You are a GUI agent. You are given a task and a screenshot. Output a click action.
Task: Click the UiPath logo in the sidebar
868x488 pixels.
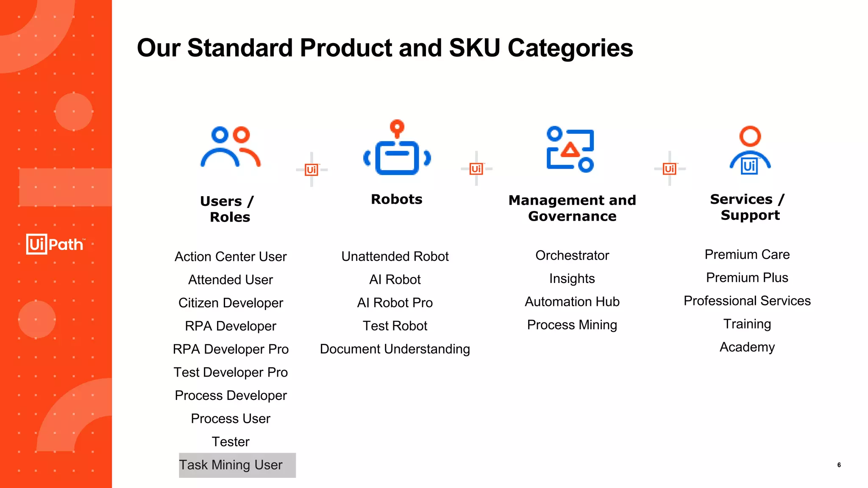(x=56, y=244)
